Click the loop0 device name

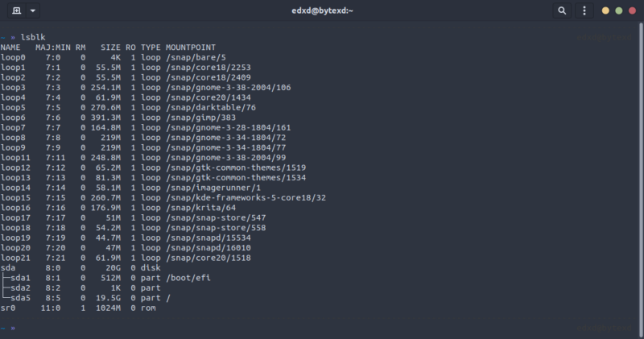(x=14, y=57)
